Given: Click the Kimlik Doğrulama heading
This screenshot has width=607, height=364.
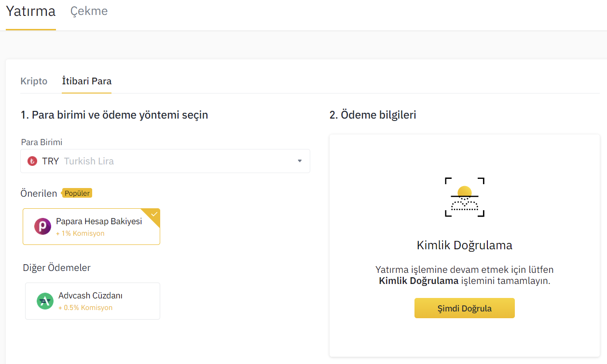Looking at the screenshot, I should 464,245.
